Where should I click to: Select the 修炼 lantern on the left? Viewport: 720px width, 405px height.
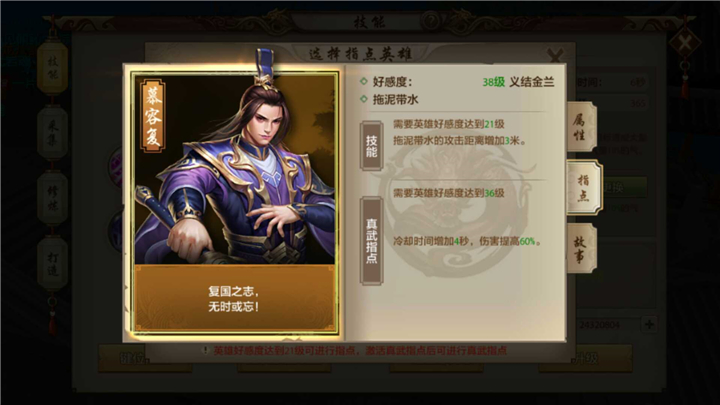pyautogui.click(x=52, y=198)
